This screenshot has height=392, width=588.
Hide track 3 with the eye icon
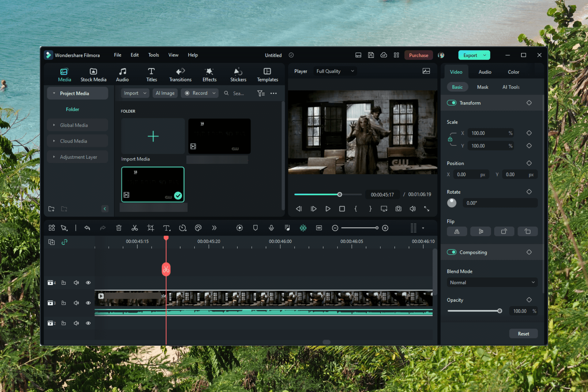[88, 303]
